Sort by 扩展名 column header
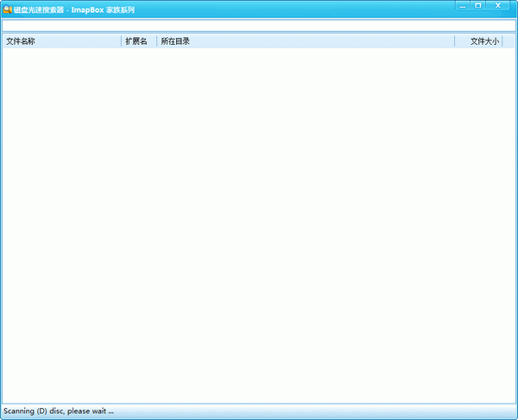Image resolution: width=518 pixels, height=420 pixels. click(139, 41)
